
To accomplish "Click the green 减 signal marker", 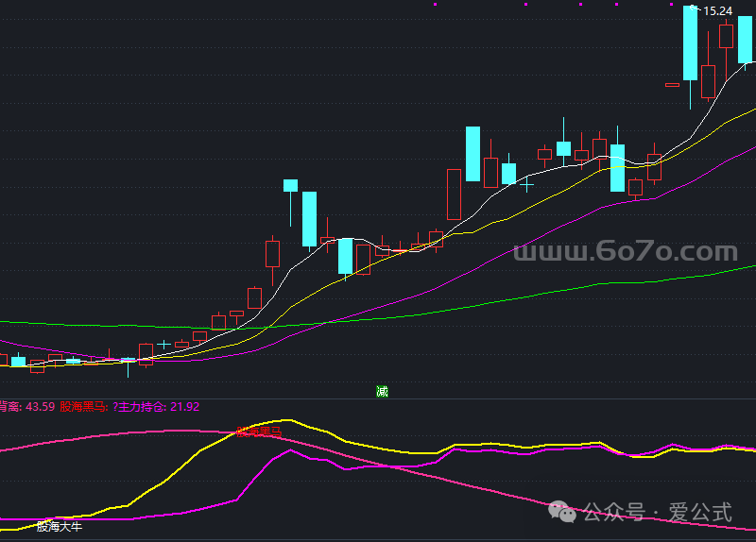I will coord(382,391).
